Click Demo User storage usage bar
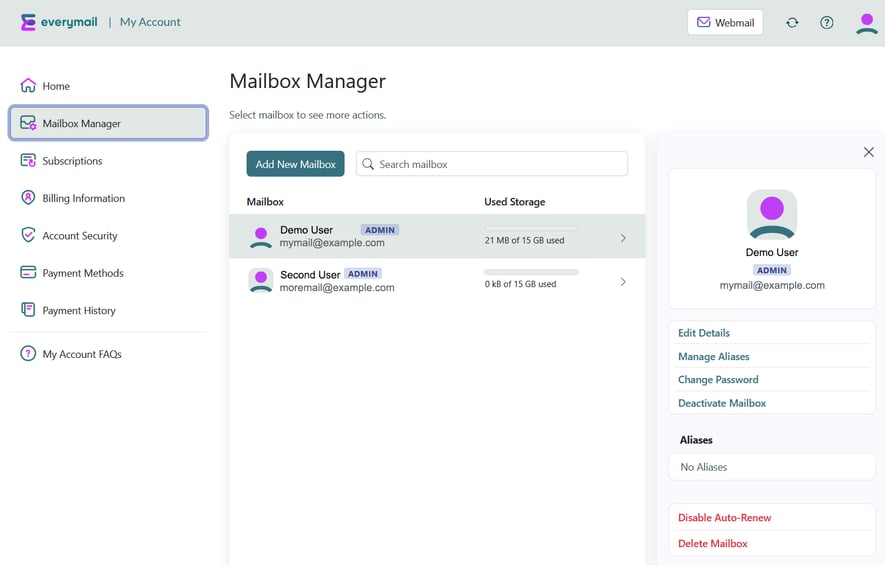The image size is (885, 565). pos(531,228)
